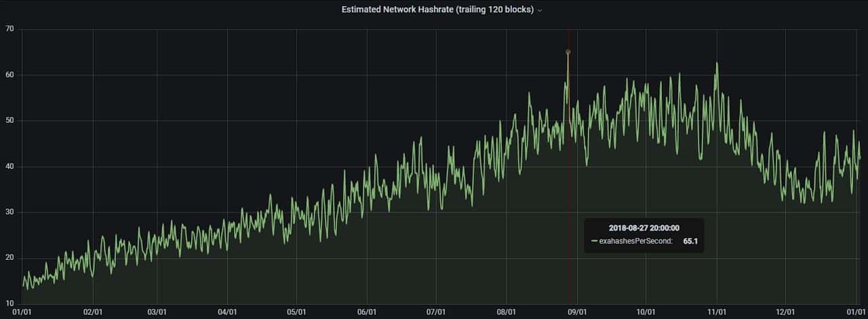Click the 70 y-axis label
The image size is (868, 319).
click(8, 29)
